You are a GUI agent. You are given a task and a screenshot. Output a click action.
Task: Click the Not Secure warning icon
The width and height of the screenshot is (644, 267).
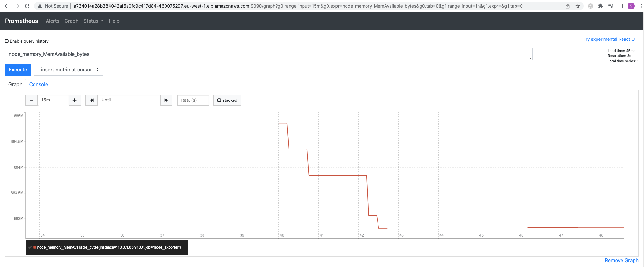coord(40,6)
